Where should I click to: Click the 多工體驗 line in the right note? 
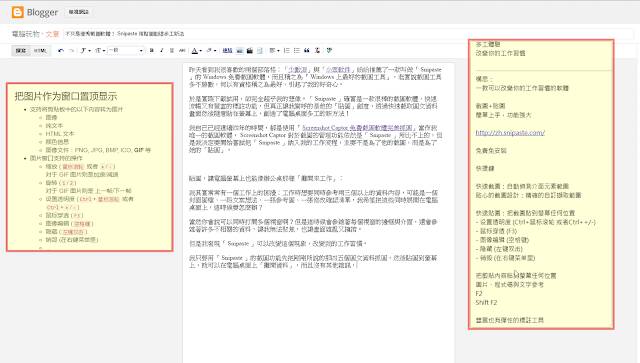point(488,44)
